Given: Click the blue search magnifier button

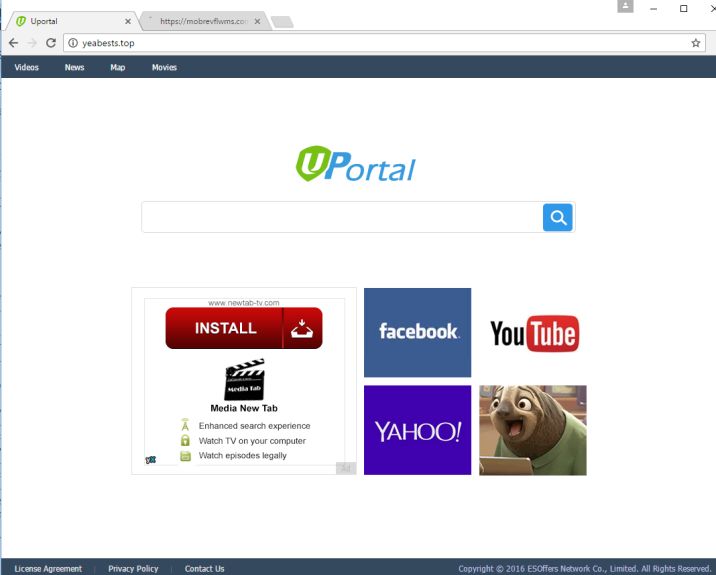Looking at the screenshot, I should [558, 217].
